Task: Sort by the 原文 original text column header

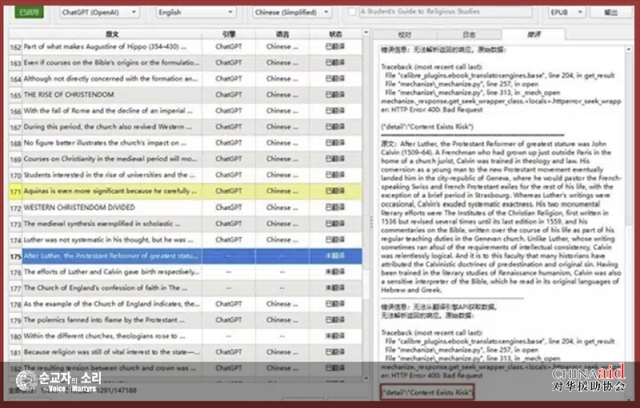Action: point(112,34)
